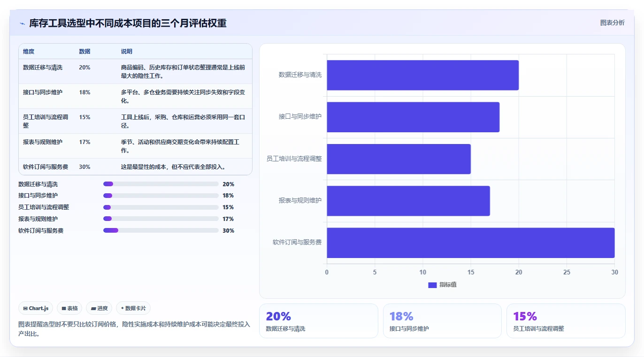Click the 图表分析 label at top right
Viewport: 644px width, 357px height.
tap(612, 23)
